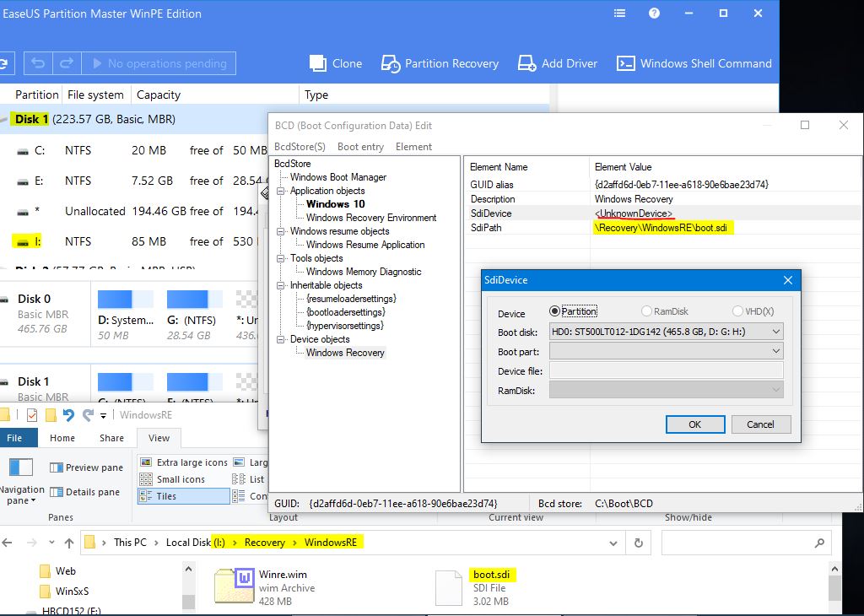Refresh the File Explorer address bar
Image resolution: width=864 pixels, height=616 pixels.
tap(639, 543)
